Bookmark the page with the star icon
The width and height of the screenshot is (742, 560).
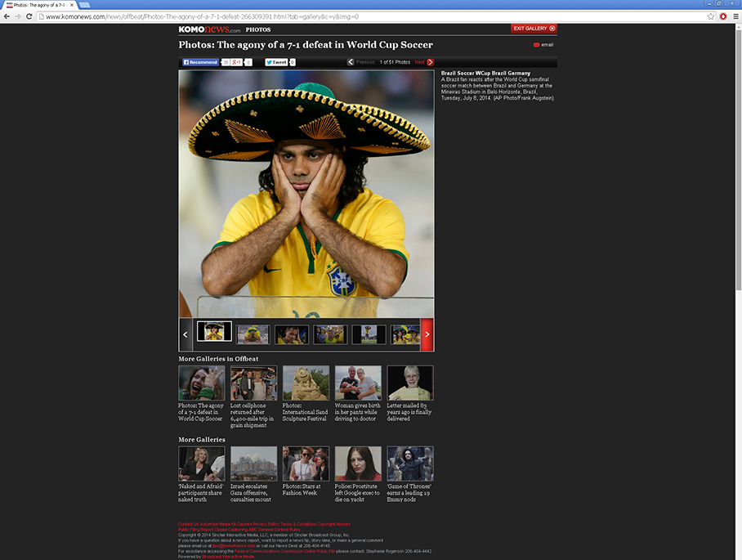tap(711, 16)
